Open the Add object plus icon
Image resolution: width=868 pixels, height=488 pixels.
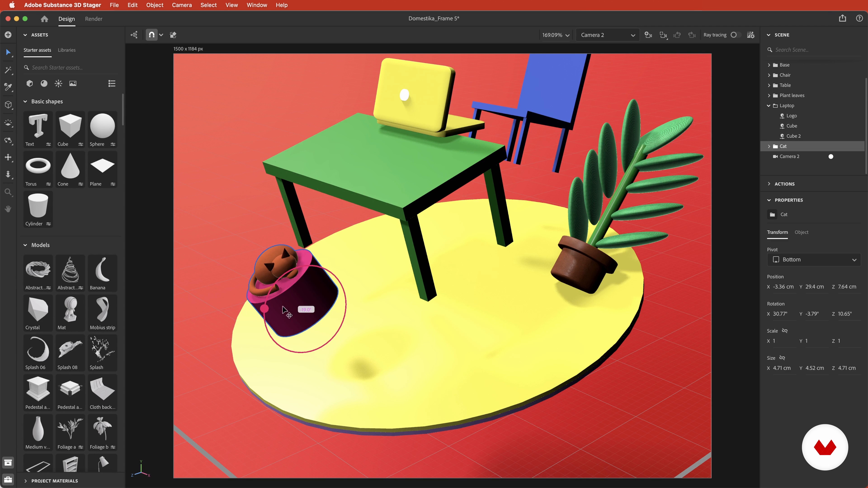coord(8,35)
